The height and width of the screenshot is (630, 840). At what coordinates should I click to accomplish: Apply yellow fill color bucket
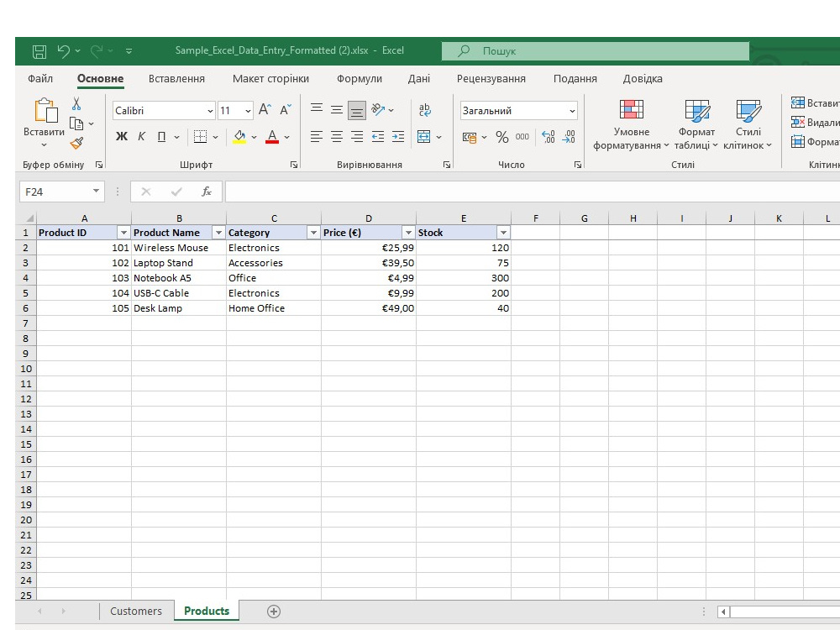pyautogui.click(x=239, y=137)
